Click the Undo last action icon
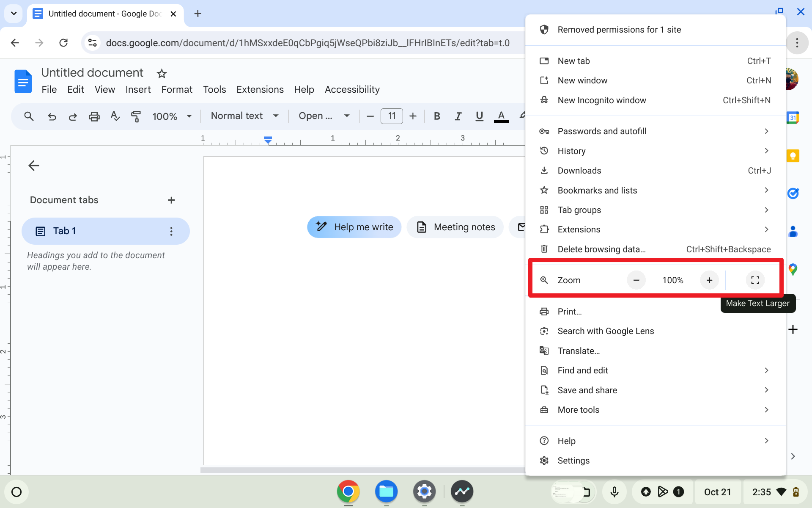The width and height of the screenshot is (812, 508). [52, 116]
